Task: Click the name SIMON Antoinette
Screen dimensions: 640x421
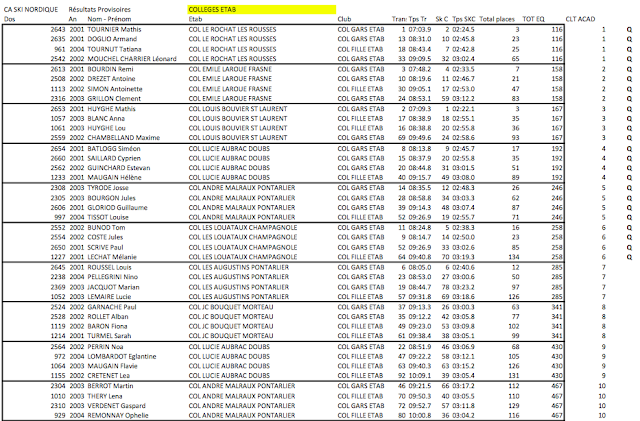Action: (x=115, y=89)
